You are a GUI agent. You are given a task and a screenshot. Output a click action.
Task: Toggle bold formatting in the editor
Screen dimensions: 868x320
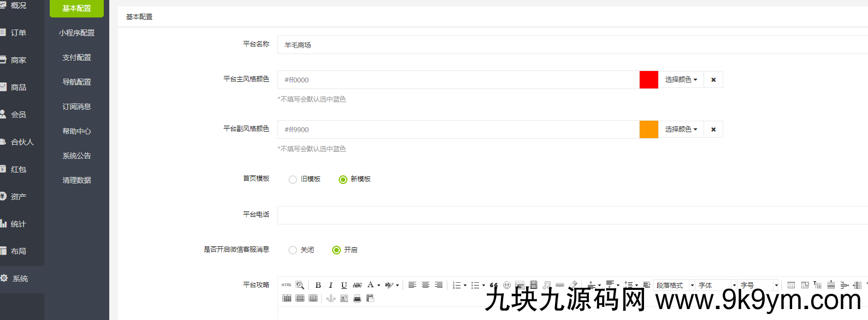(x=318, y=285)
